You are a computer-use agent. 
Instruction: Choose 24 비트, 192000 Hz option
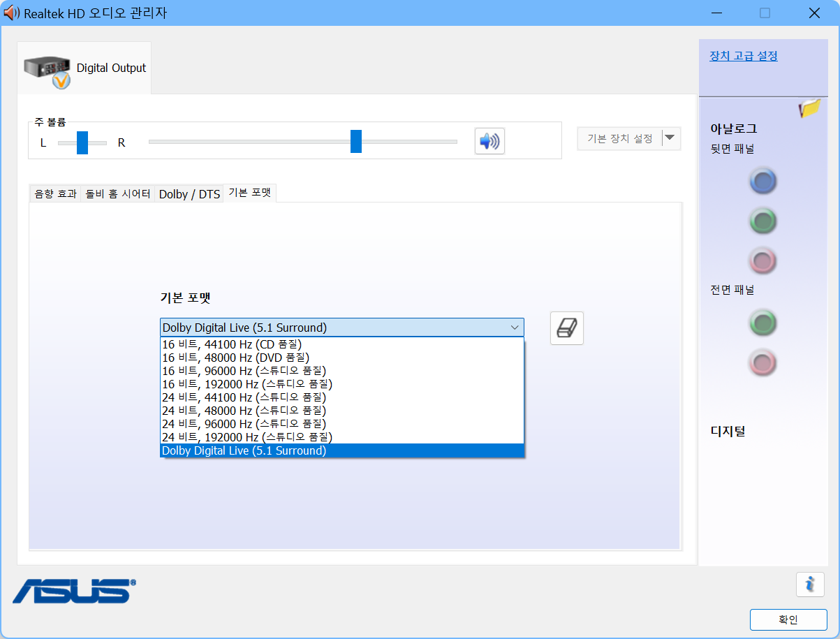342,437
